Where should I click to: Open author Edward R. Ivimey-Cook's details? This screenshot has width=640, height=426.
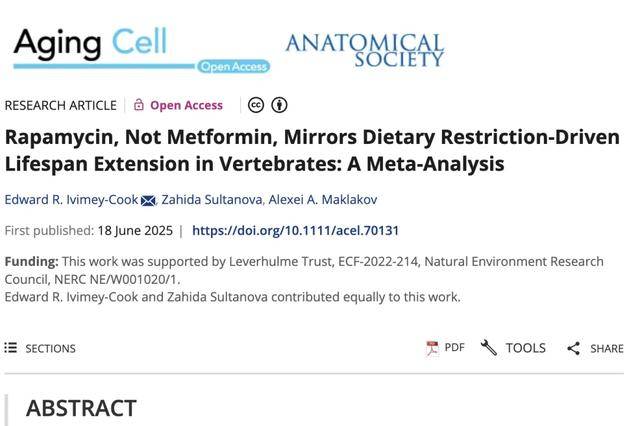point(70,200)
